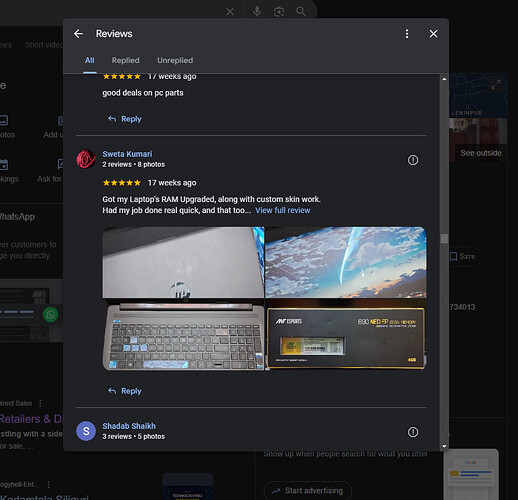Open Sweta Kumari's profile name link
Image resolution: width=518 pixels, height=500 pixels.
pyautogui.click(x=127, y=154)
